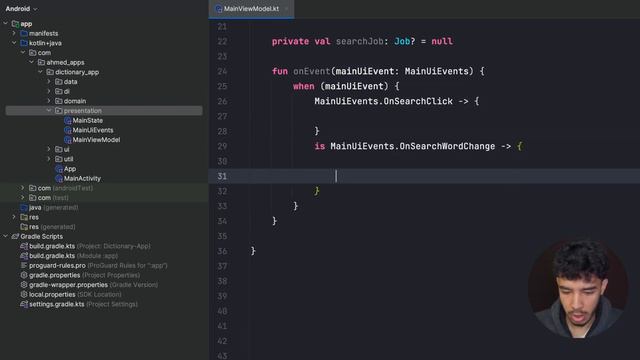Open MainState in the project tree
The image size is (640, 360).
87,120
